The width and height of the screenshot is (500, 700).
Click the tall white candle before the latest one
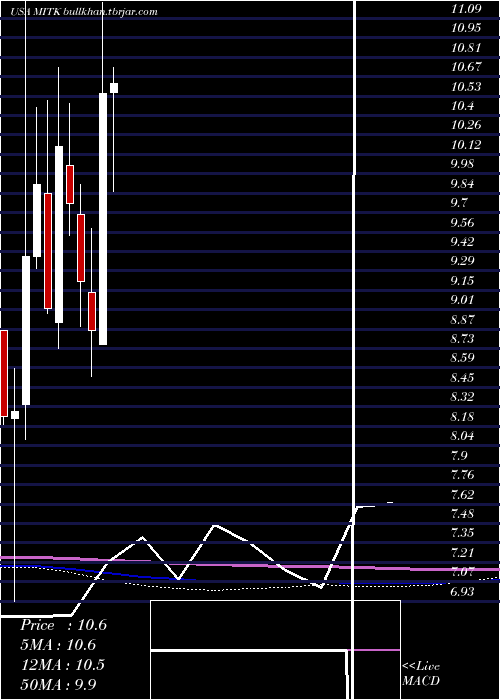tap(103, 219)
